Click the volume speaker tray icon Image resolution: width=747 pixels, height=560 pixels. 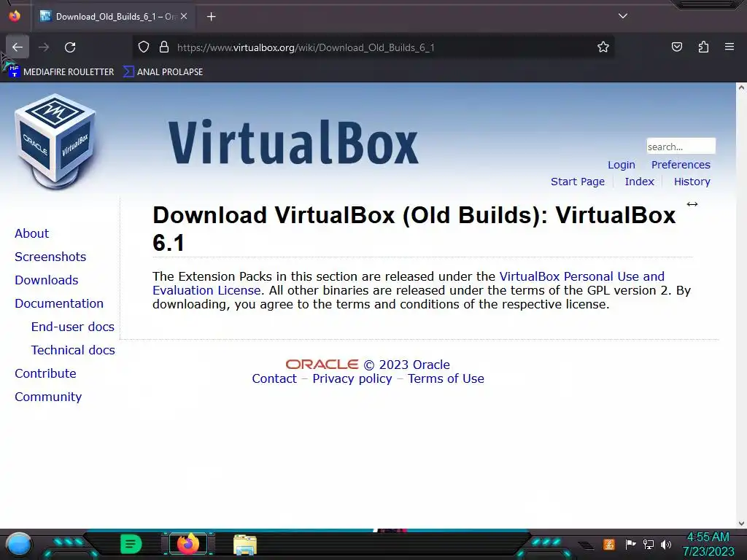click(665, 544)
